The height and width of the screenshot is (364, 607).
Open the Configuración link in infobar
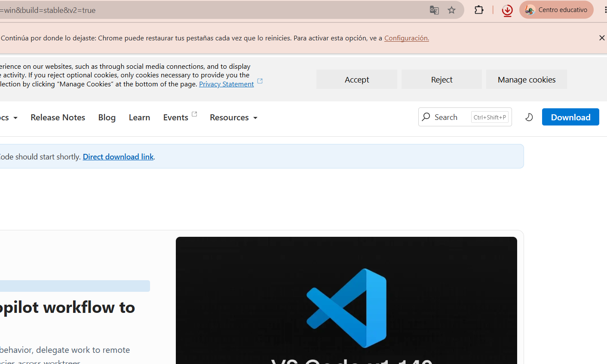(407, 38)
